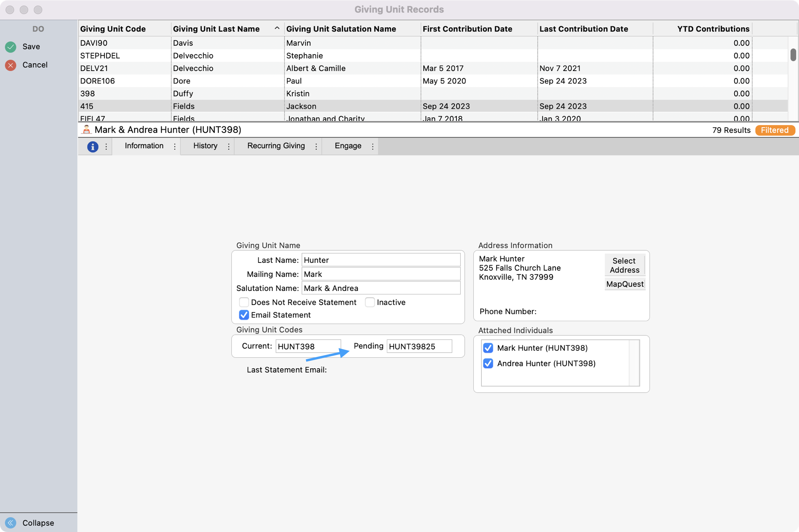Open options dots beside info icon
This screenshot has width=799, height=532.
(x=106, y=147)
